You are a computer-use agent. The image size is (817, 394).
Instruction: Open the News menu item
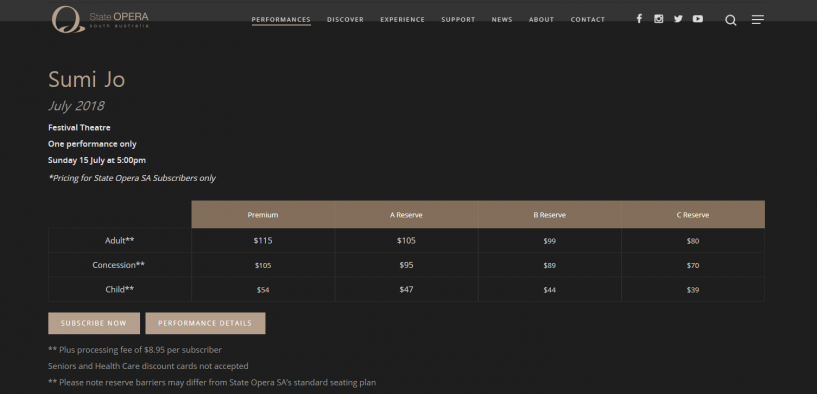point(502,20)
